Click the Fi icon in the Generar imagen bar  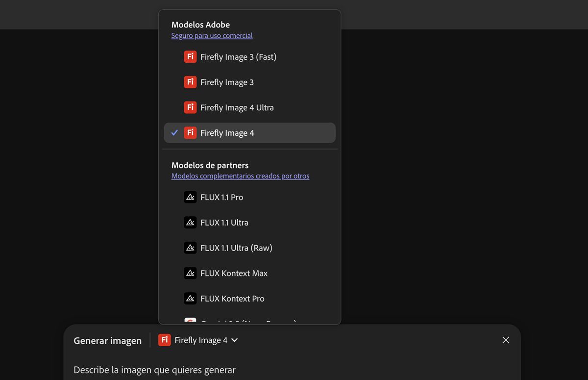tap(165, 340)
